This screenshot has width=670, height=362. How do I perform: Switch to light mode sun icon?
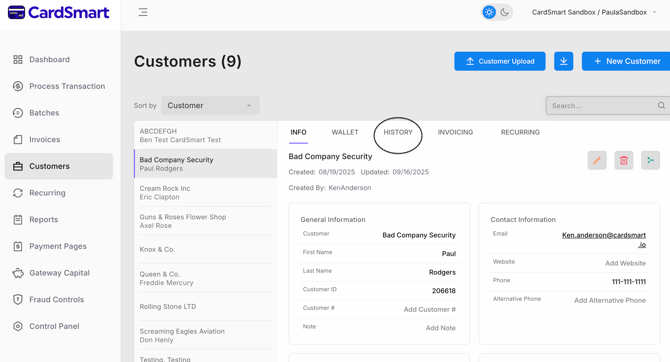tap(489, 12)
